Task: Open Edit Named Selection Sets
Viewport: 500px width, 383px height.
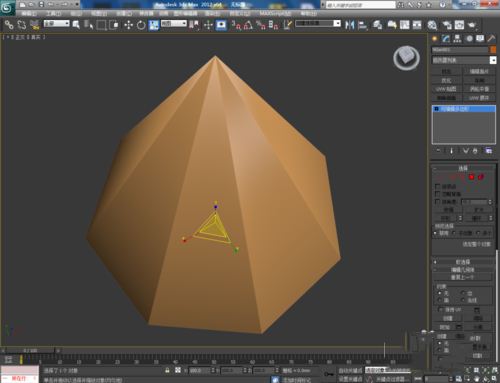Action: click(287, 25)
